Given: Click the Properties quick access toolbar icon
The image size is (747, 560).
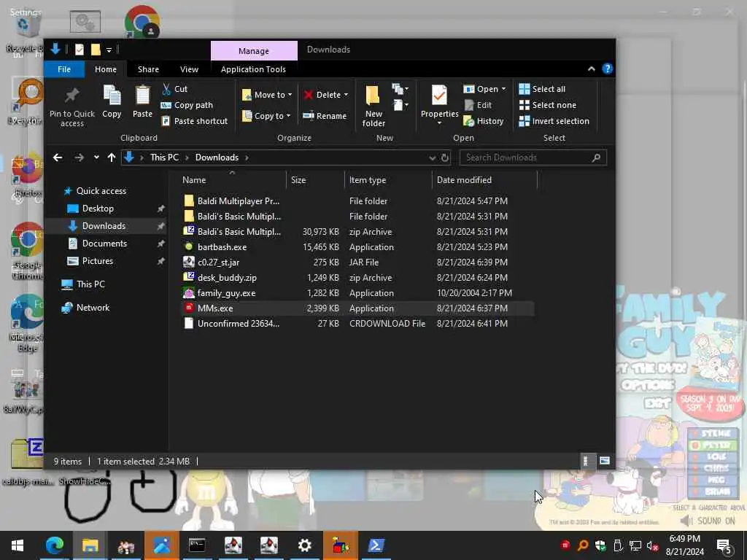Looking at the screenshot, I should tap(80, 50).
